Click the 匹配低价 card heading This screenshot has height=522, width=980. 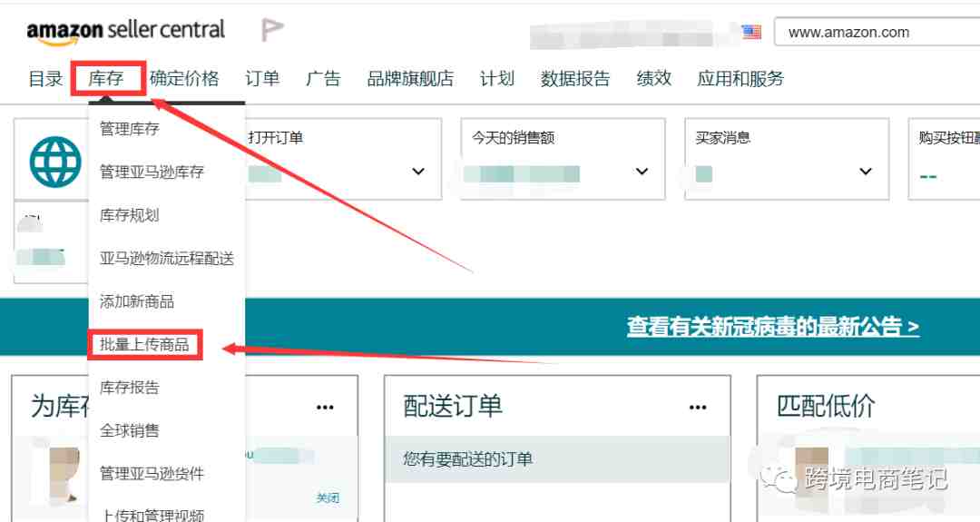coord(826,407)
